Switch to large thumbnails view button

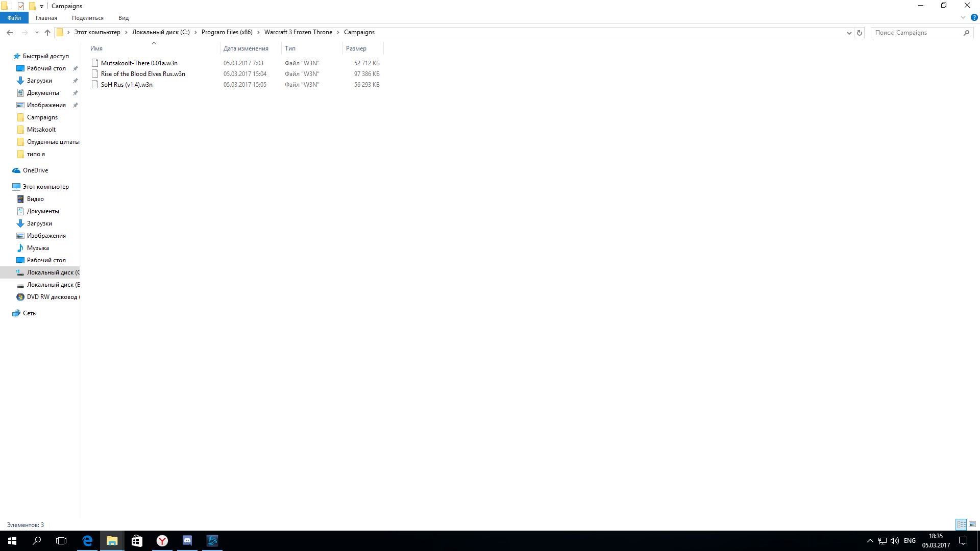(x=972, y=524)
